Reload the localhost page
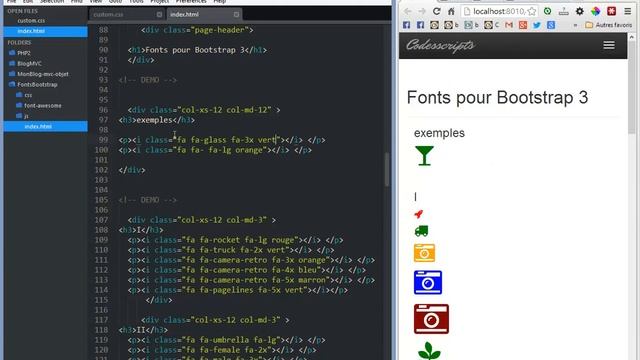The width and height of the screenshot is (640, 360). tap(437, 11)
